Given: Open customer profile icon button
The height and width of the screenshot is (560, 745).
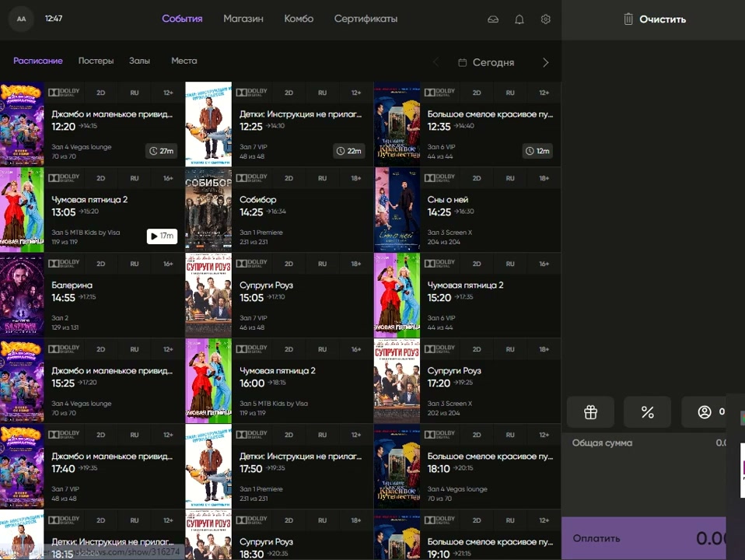Looking at the screenshot, I should click(704, 412).
